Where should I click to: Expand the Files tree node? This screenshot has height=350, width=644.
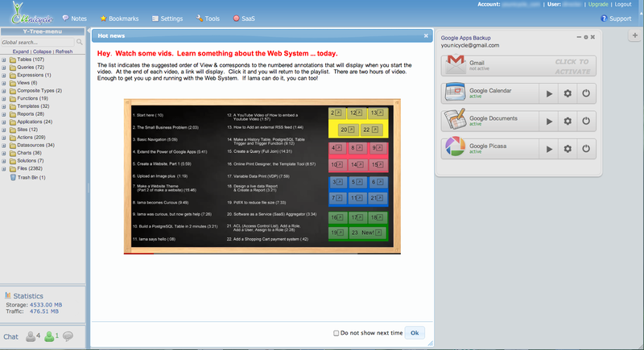click(4, 169)
